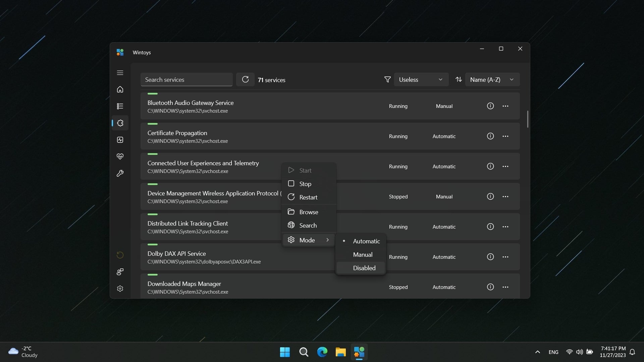This screenshot has height=362, width=644.
Task: Open the Tweaks wrench sidebar page
Action: point(120,173)
